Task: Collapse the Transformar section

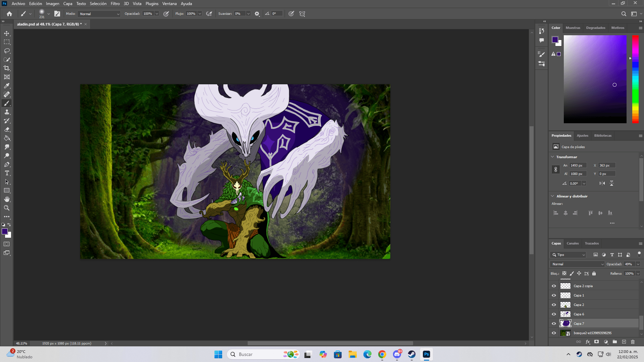Action: click(x=553, y=157)
